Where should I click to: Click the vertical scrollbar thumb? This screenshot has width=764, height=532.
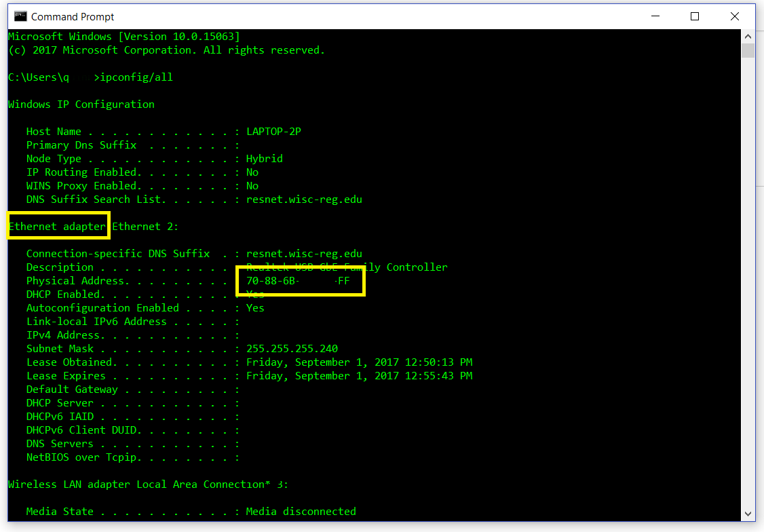pyautogui.click(x=748, y=51)
